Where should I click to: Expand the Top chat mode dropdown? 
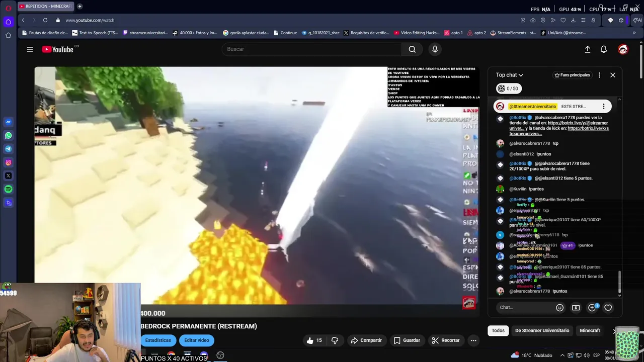tap(510, 75)
